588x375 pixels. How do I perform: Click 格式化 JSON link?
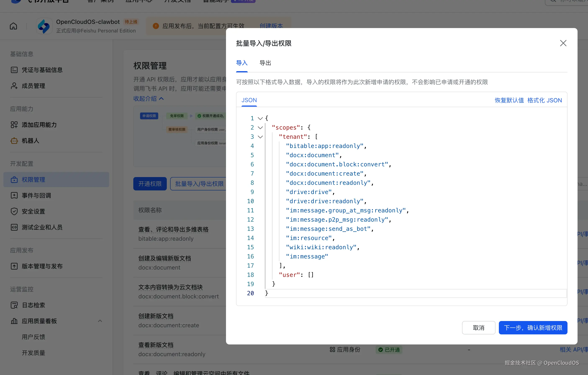(544, 100)
